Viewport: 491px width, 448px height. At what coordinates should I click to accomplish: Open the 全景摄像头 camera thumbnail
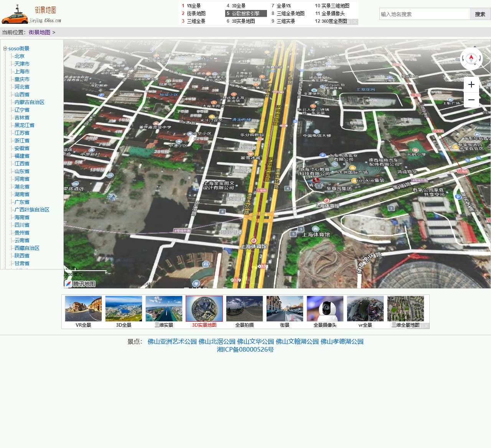point(325,309)
